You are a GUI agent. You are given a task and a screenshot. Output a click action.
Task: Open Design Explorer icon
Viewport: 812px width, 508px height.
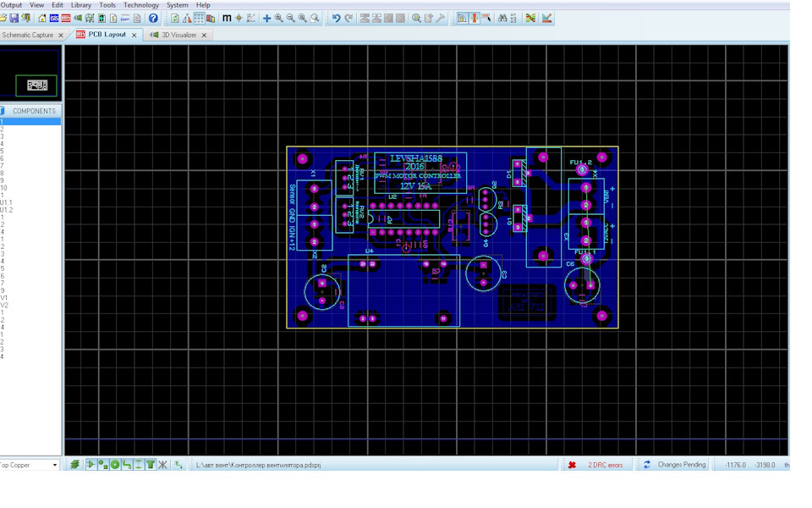[101, 18]
